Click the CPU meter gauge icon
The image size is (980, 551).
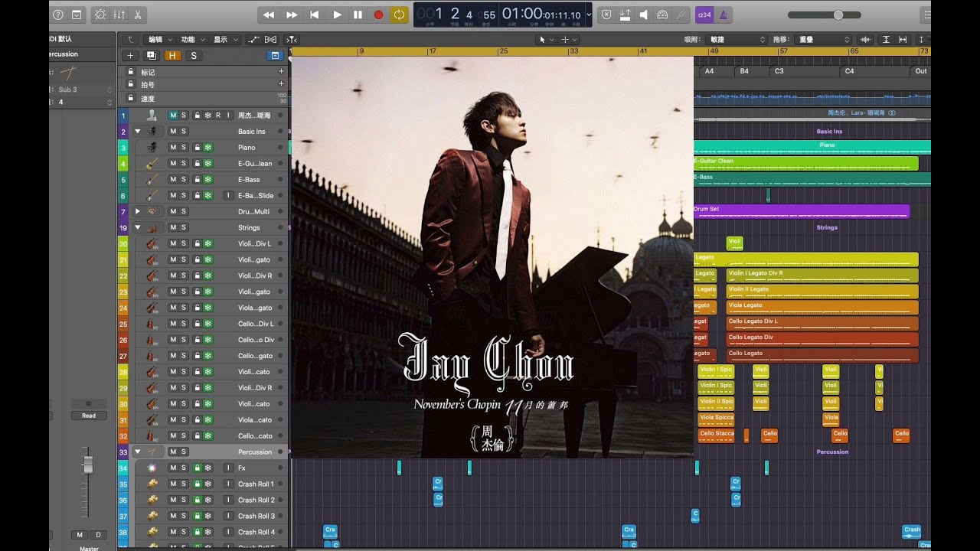662,15
